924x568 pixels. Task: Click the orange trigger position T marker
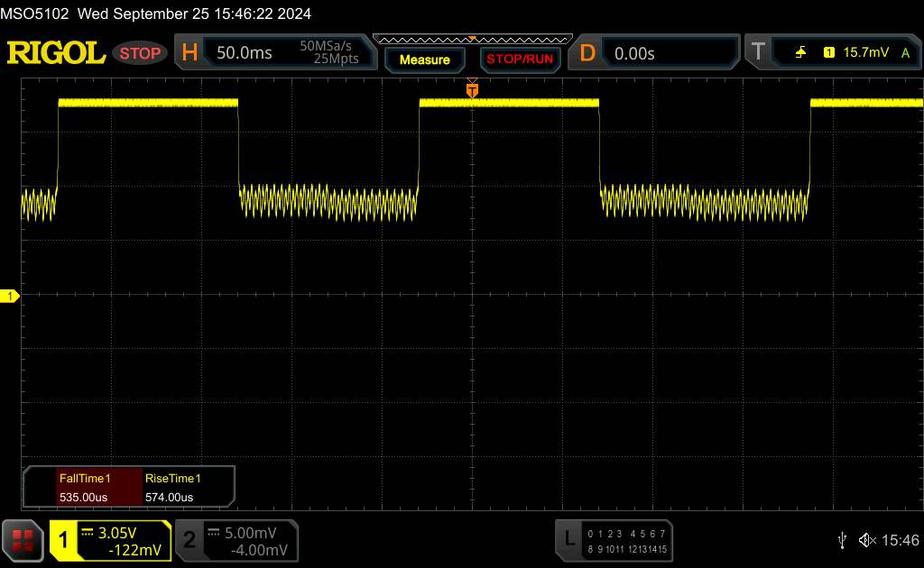point(472,90)
